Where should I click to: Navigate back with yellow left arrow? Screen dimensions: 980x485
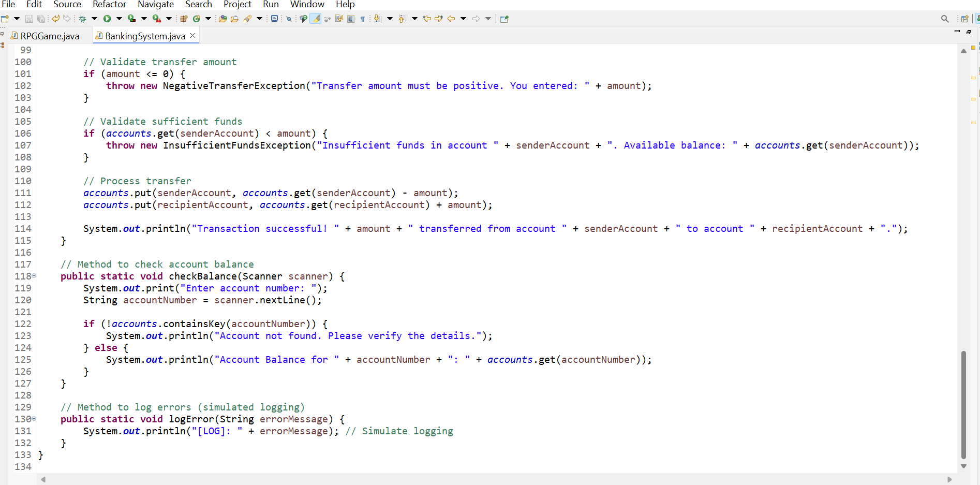pos(451,19)
